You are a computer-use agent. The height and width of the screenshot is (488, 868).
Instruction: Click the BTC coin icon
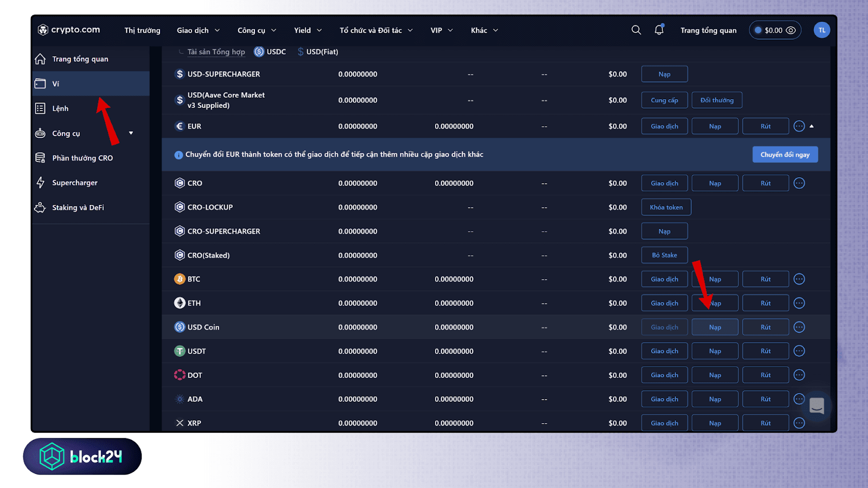click(x=180, y=279)
